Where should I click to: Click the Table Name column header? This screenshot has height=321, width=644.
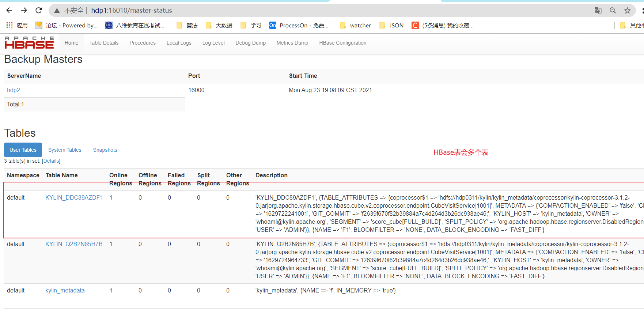62,175
